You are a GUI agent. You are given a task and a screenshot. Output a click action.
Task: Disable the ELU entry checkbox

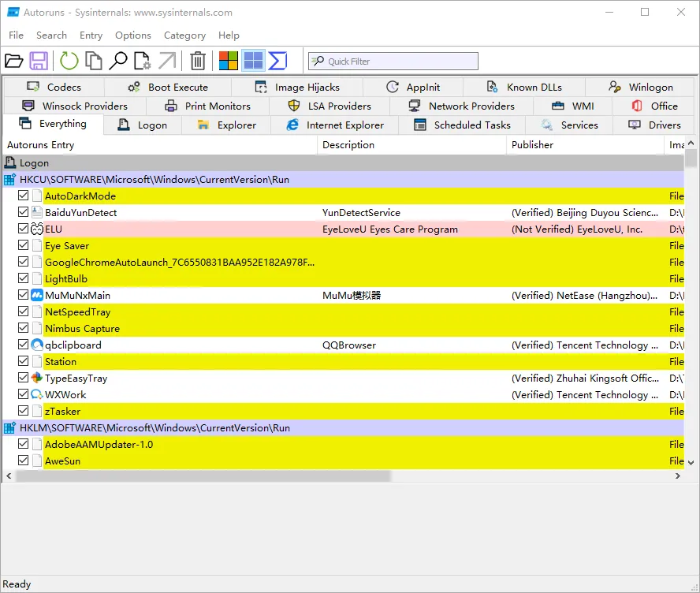click(x=23, y=228)
